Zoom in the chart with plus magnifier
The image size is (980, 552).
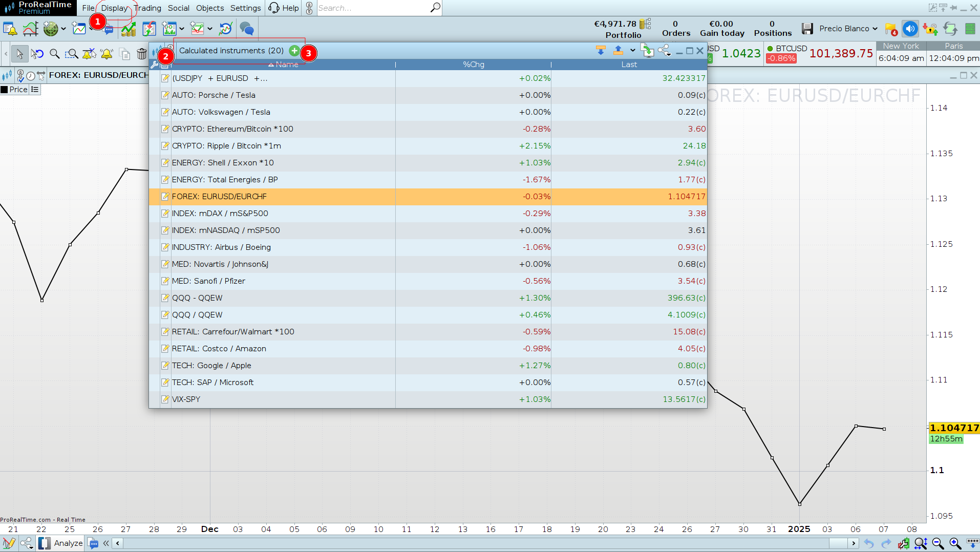955,543
